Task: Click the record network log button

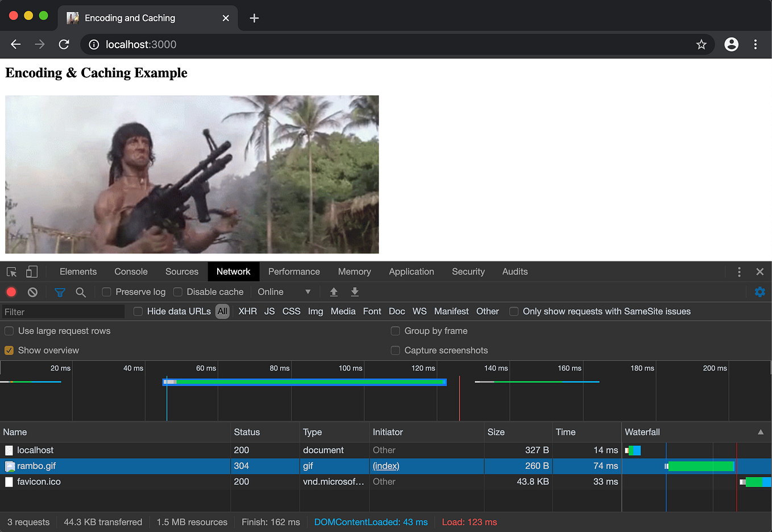Action: pos(11,292)
